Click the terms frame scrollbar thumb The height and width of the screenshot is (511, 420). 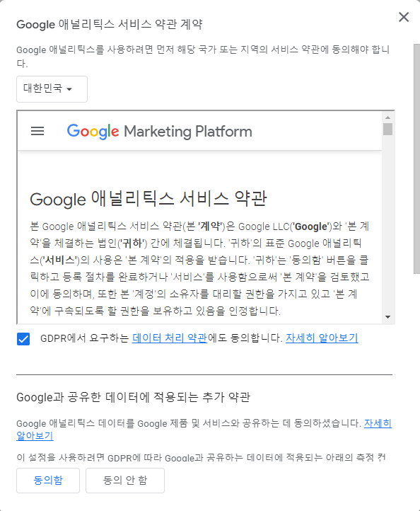coord(387,129)
